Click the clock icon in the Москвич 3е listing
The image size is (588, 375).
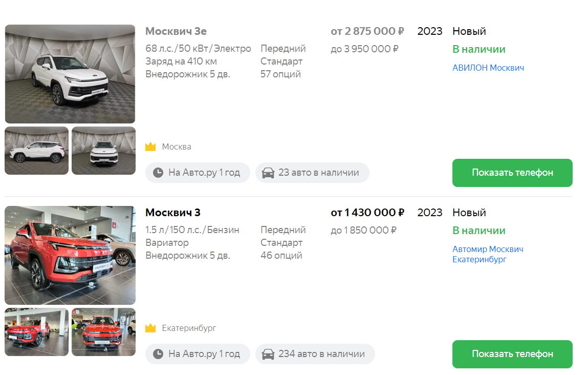[x=158, y=173]
